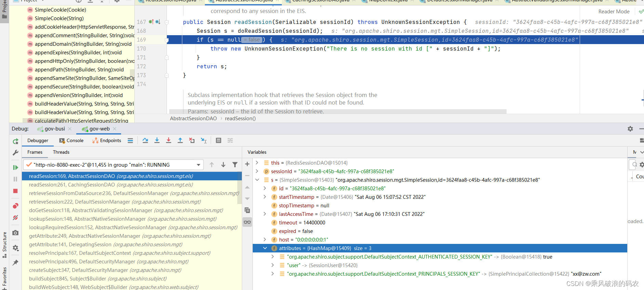Click the Drop Frame icon
The height and width of the screenshot is (290, 644).
[192, 140]
